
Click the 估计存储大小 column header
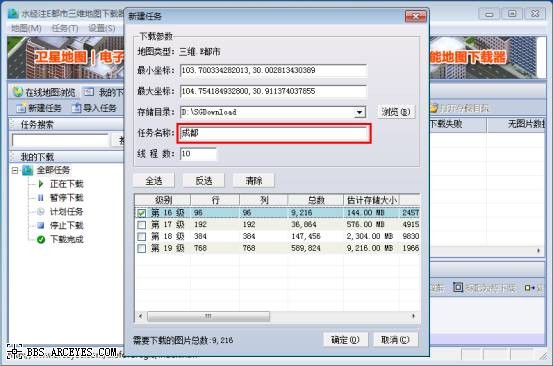point(371,200)
